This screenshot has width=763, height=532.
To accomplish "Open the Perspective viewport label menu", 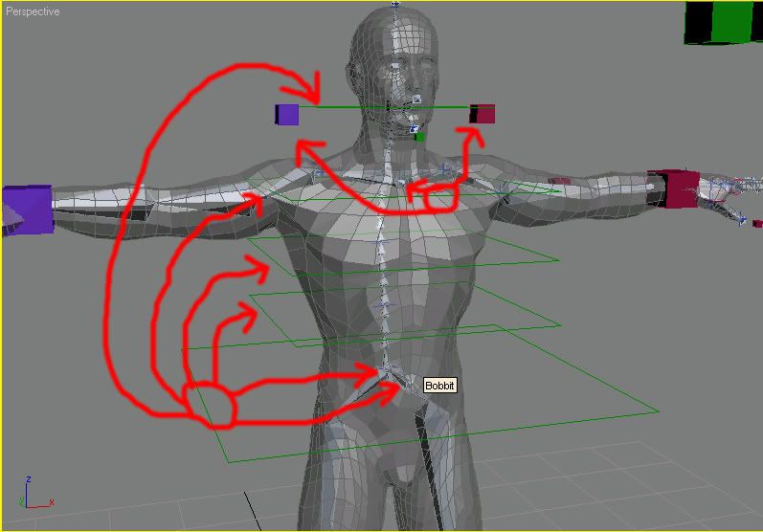I will point(32,11).
